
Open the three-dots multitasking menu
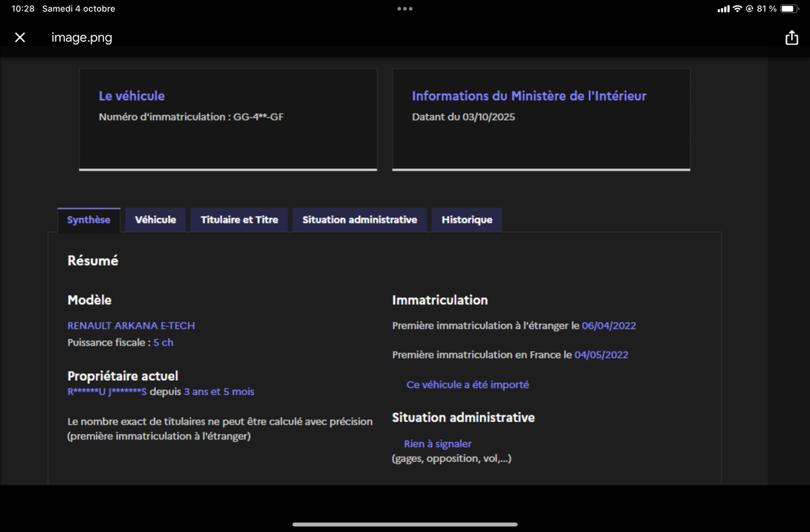405,9
